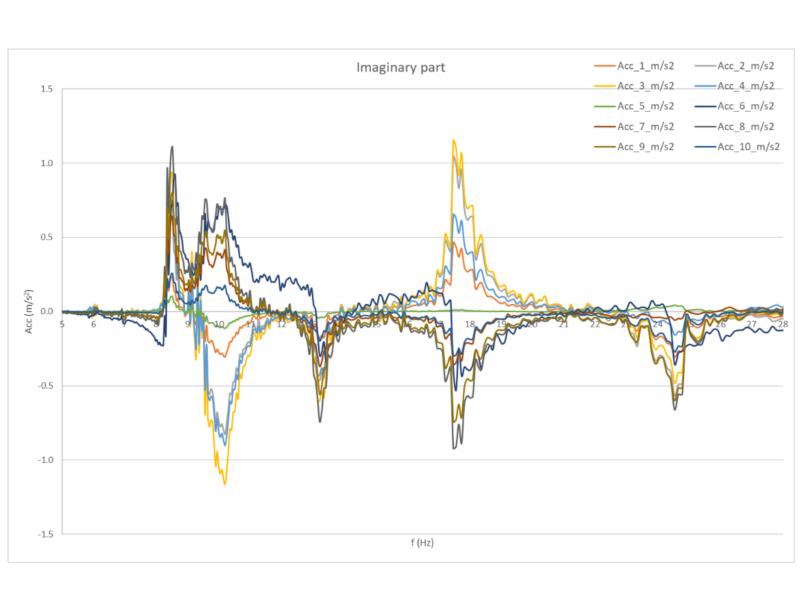Select the Acc_4_m/s2 legend entry
The width and height of the screenshot is (800, 600).
click(745, 85)
